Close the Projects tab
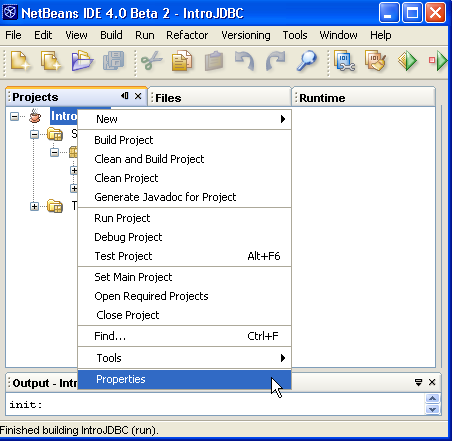Viewport: 452px width, 441px height. coord(138,96)
